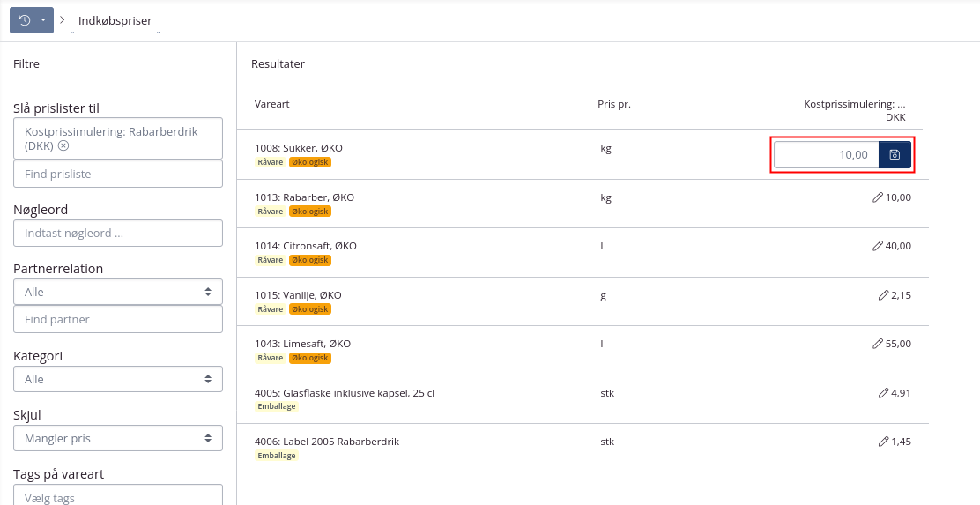The image size is (980, 505).
Task: Edit price pencil for 1014 Citronsaft
Action: point(877,246)
